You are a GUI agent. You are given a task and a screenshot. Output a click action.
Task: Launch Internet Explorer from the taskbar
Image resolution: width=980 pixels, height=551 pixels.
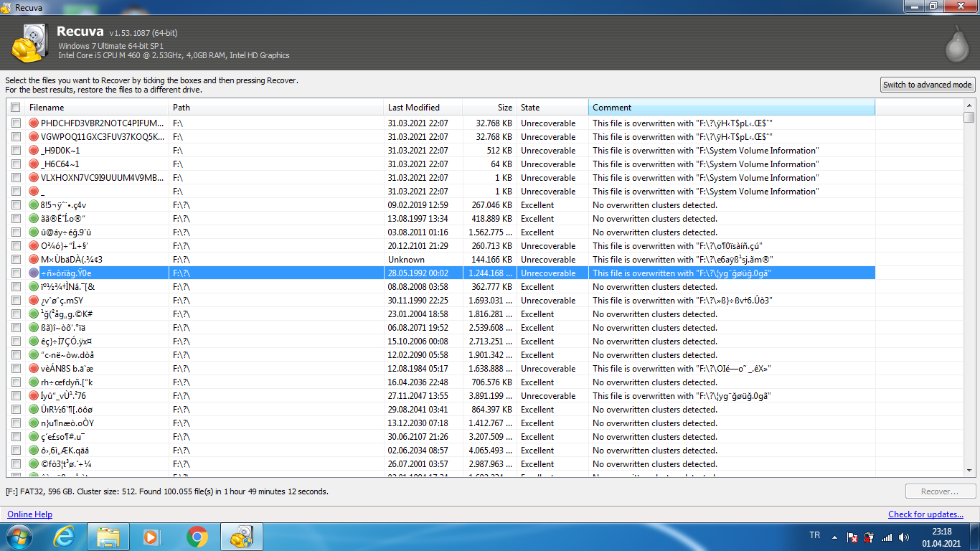(64, 537)
